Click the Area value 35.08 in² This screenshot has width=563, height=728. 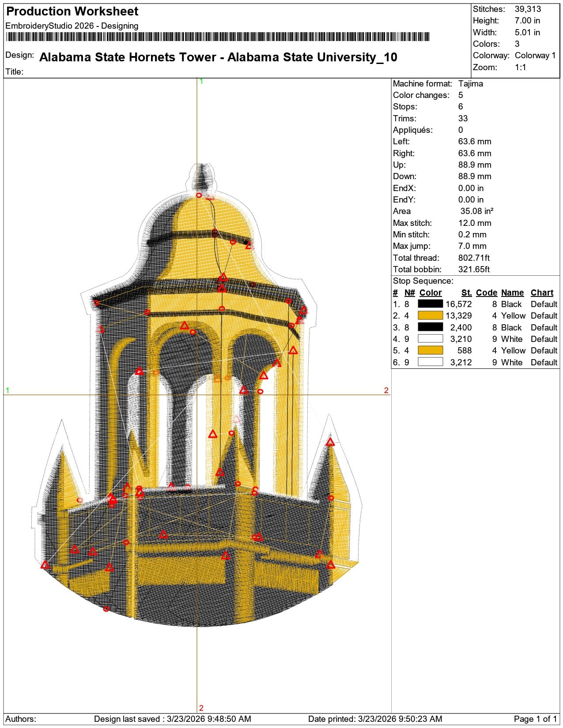click(x=477, y=211)
